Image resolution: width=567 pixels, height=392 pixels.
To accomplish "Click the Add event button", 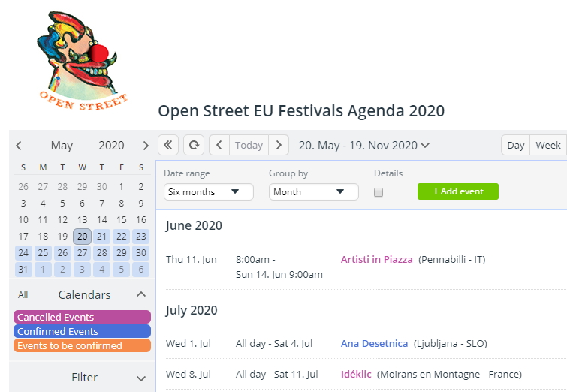I will 458,191.
